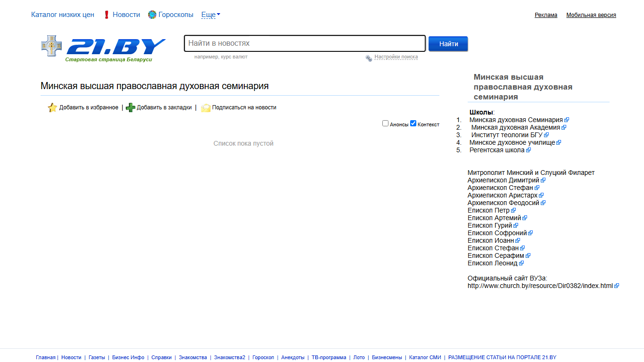Open Гороскопы in the top navigation

(176, 15)
